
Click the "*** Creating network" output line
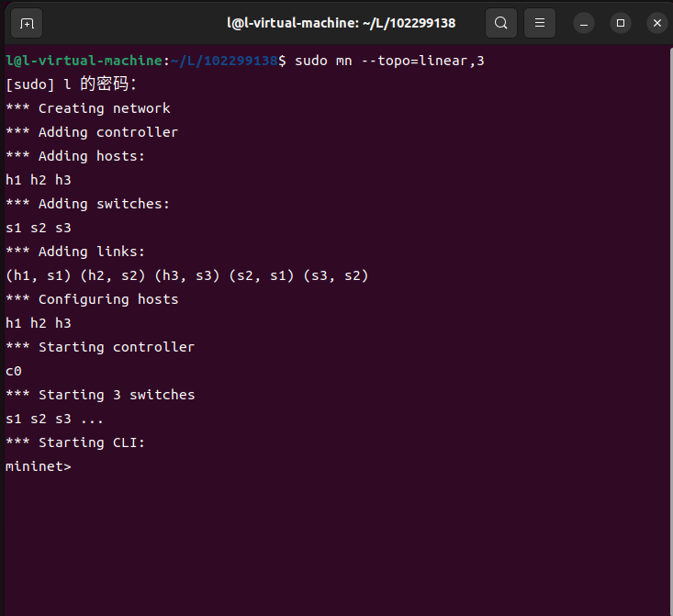[88, 108]
